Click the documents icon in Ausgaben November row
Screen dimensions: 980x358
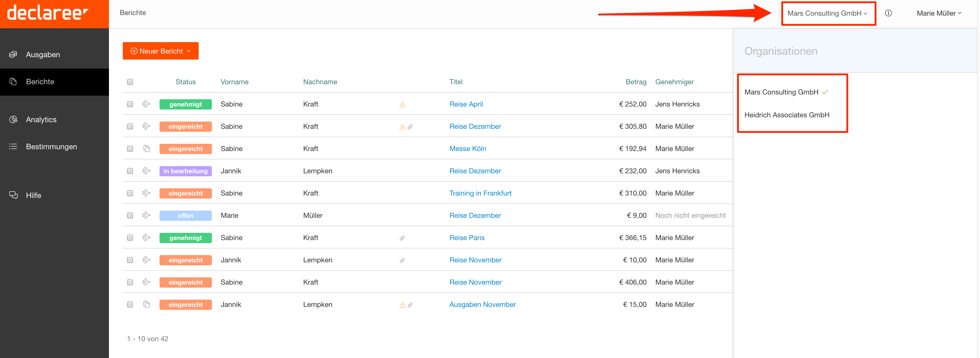point(147,304)
